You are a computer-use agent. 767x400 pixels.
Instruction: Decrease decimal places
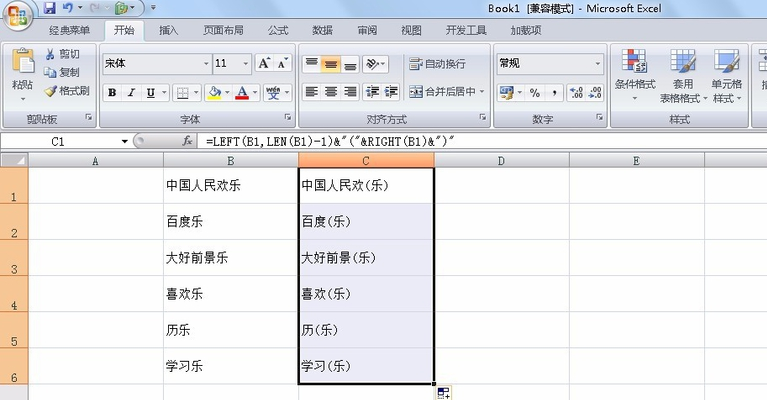pos(595,92)
